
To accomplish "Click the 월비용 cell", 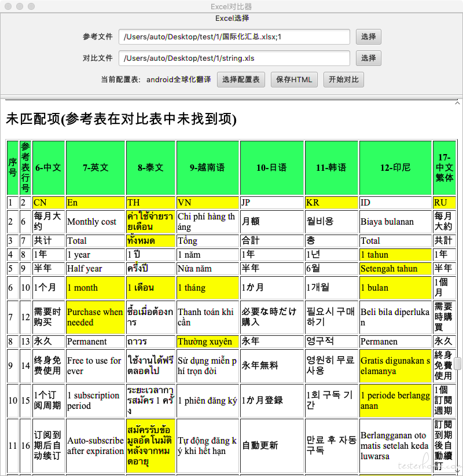I will pos(331,222).
